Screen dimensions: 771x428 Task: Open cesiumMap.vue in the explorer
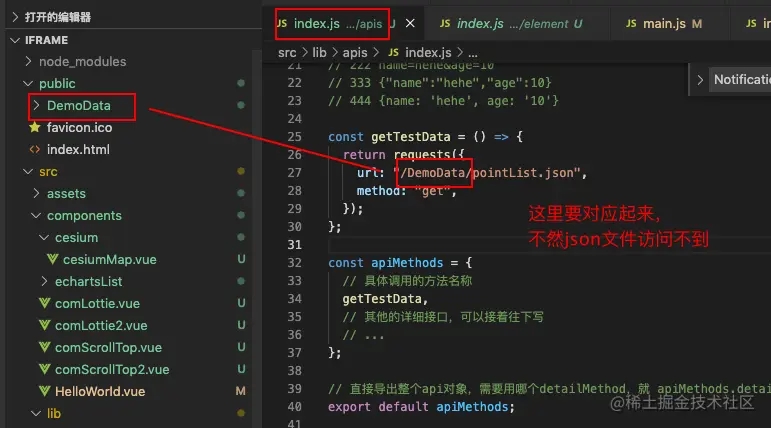(x=110, y=260)
